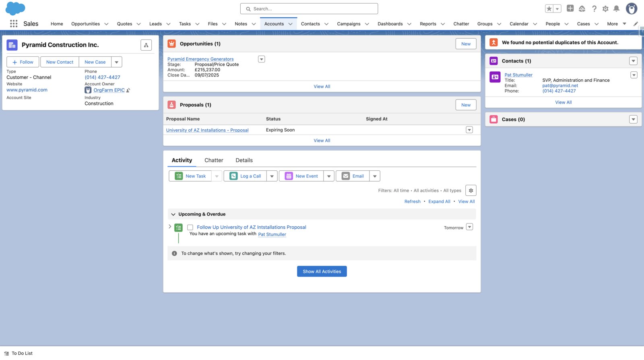The height and width of the screenshot is (360, 644).
Task: Collapse the Upcoming & Overdue section
Action: coord(173,214)
